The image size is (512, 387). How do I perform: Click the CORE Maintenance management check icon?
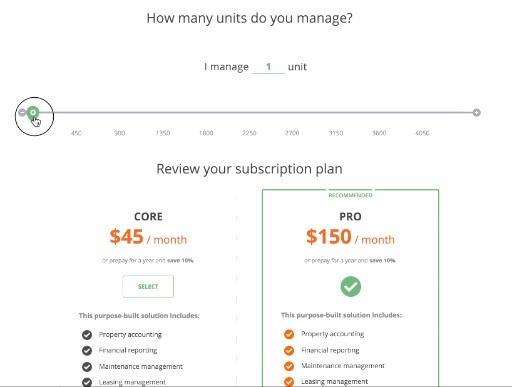click(x=87, y=367)
